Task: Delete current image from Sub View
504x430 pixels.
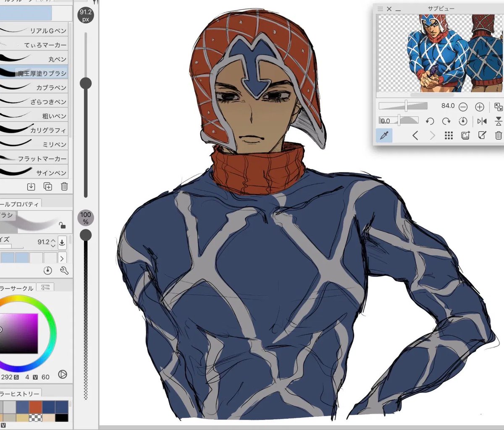Action: tap(498, 136)
